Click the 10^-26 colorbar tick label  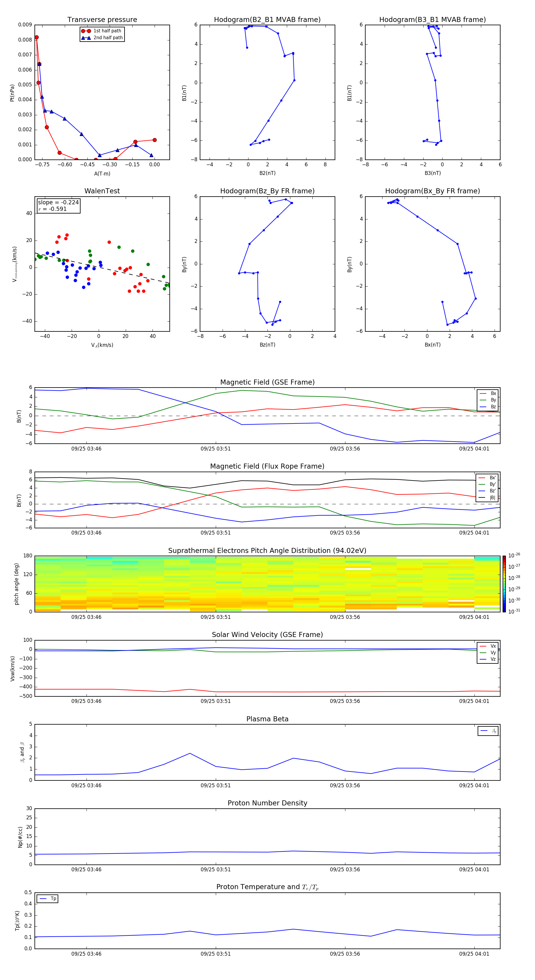(514, 555)
